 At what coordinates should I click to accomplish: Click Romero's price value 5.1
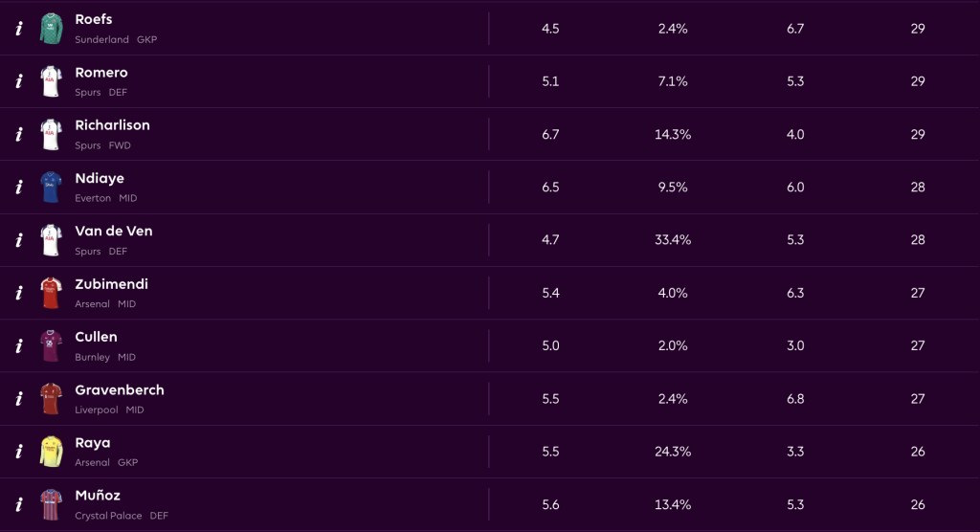click(x=550, y=81)
